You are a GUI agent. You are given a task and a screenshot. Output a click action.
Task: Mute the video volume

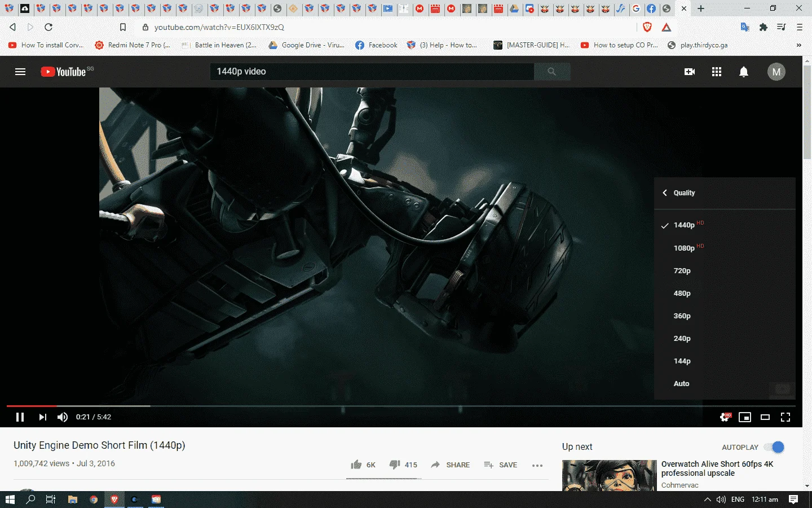tap(63, 417)
